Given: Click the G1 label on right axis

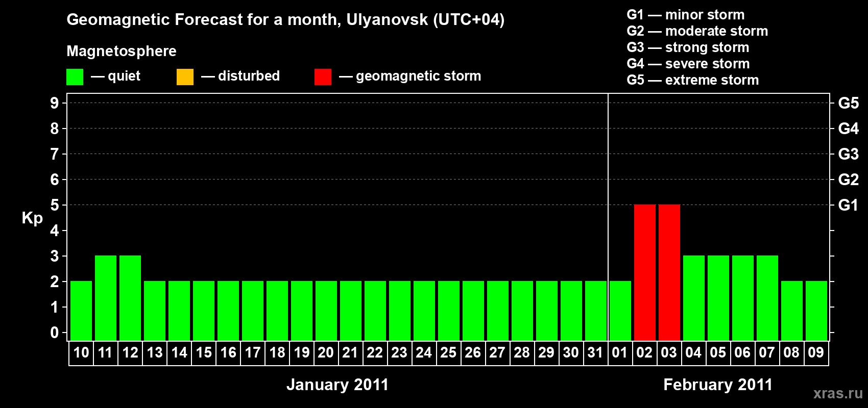Looking at the screenshot, I should coord(849,205).
